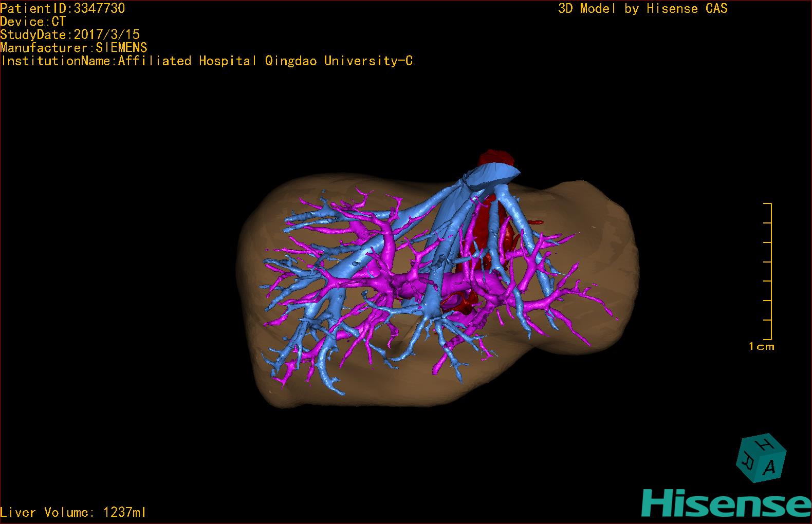Click the "Manufacturer:SIEMENS" text
The height and width of the screenshot is (524, 812).
73,48
